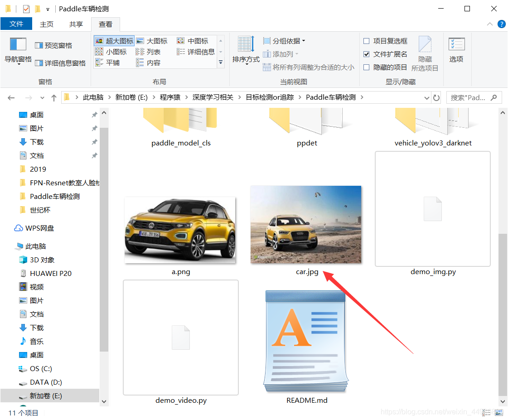
Task: Go back with the back arrow
Action: [x=11, y=97]
